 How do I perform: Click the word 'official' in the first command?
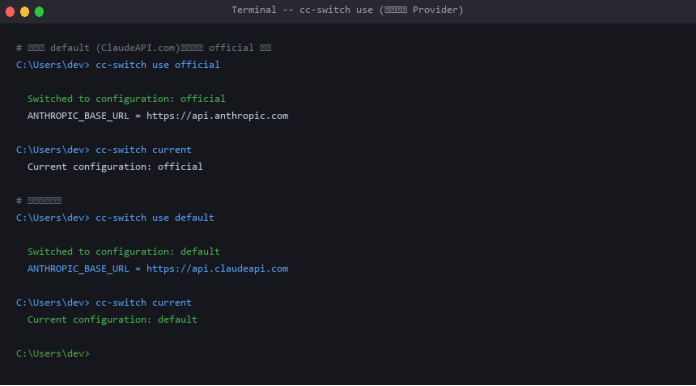pyautogui.click(x=197, y=65)
